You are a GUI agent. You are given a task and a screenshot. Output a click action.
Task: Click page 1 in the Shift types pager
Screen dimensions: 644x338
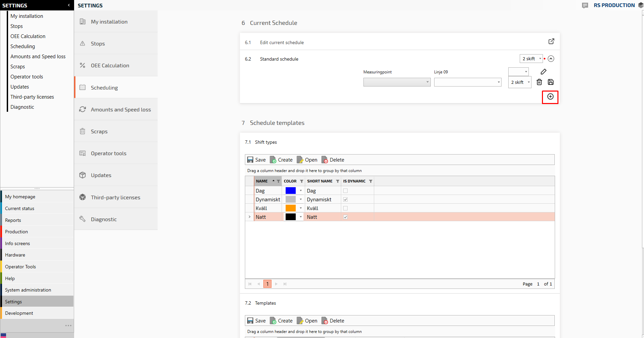click(267, 284)
